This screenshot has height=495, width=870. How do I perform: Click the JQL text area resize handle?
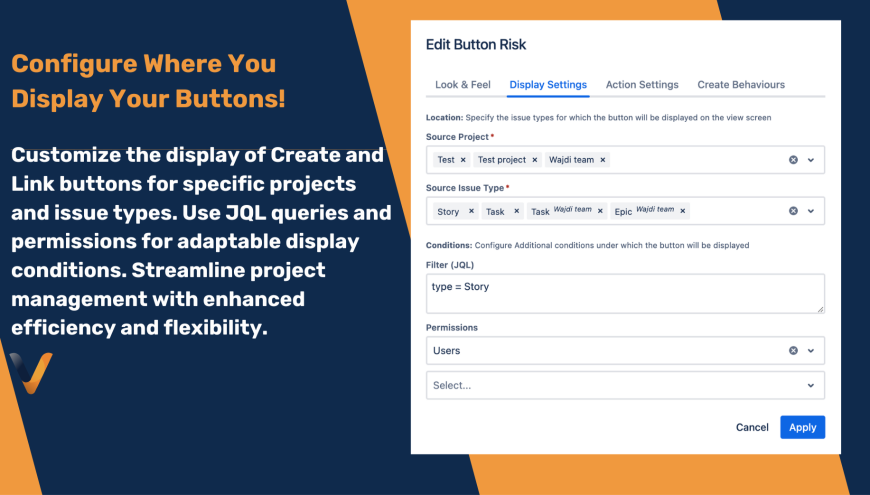coord(820,309)
